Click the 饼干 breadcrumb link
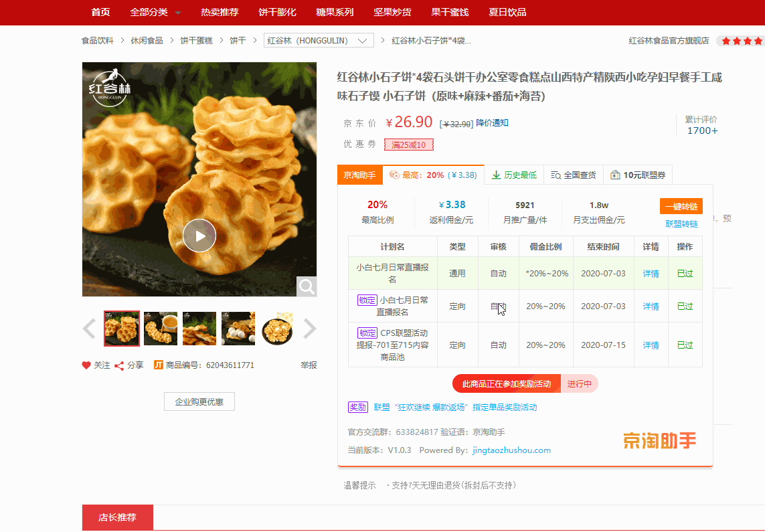765x532 pixels. point(238,40)
